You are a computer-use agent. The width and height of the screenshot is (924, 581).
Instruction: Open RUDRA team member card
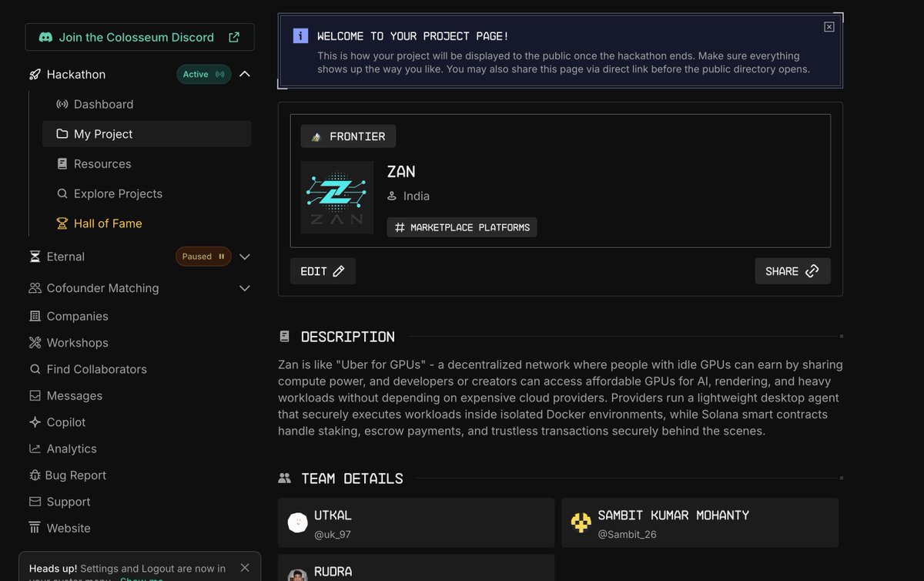(x=416, y=567)
